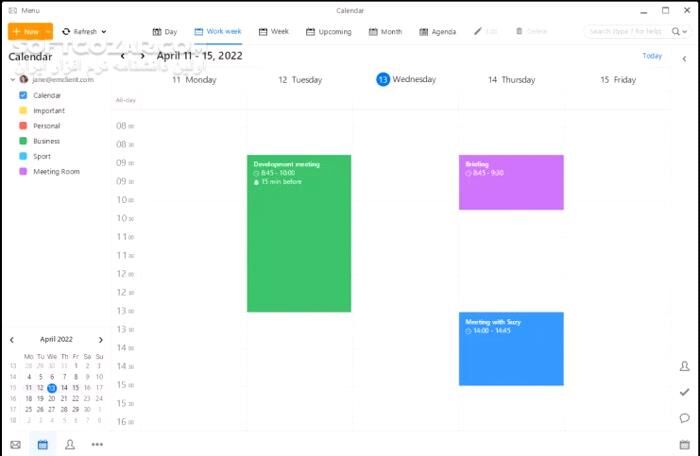Open the Mail view icon
Image resolution: width=700 pixels, height=456 pixels.
[x=15, y=444]
